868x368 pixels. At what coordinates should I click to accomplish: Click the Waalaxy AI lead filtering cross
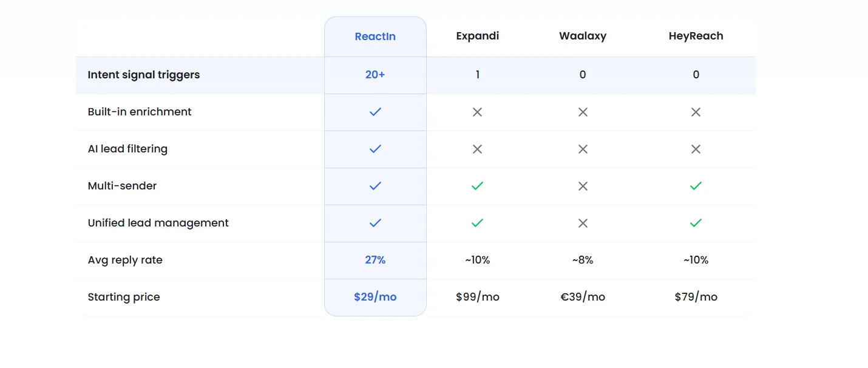(x=583, y=149)
